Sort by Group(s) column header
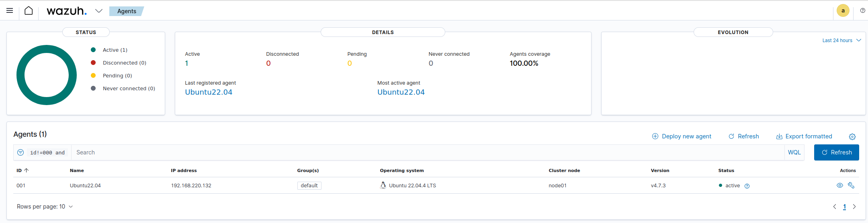This screenshot has height=223, width=868. (x=308, y=170)
